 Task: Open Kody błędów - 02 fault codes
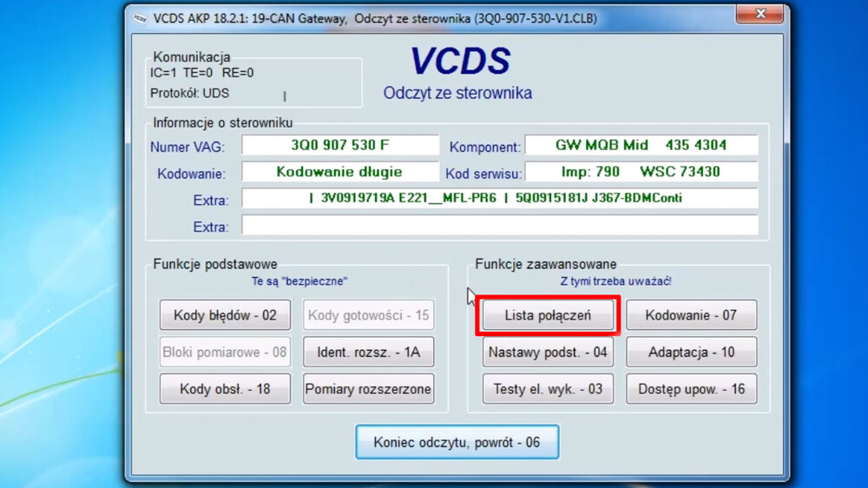pos(225,315)
